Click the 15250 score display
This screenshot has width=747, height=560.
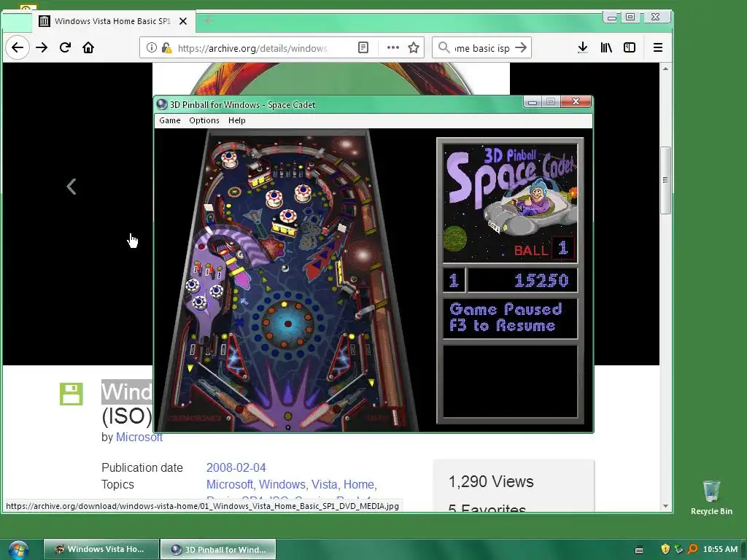click(522, 281)
